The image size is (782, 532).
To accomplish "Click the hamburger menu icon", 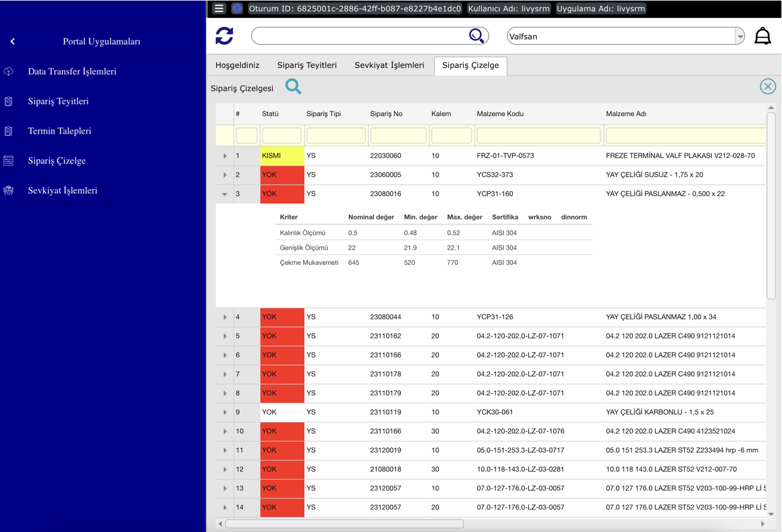I will click(x=219, y=8).
